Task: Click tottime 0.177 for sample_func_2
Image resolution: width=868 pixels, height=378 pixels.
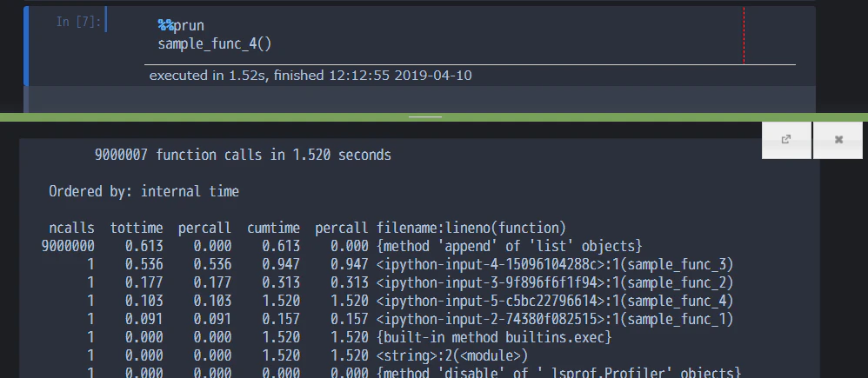Action: click(x=144, y=282)
